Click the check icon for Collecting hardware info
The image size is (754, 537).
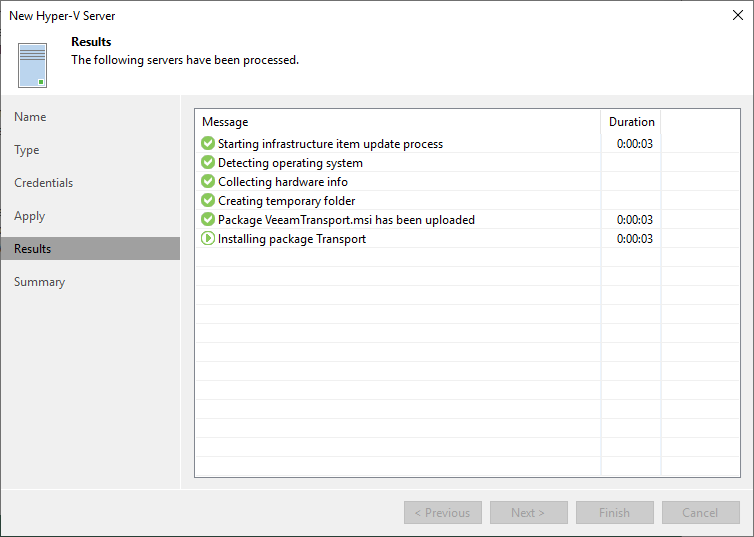[x=208, y=181]
